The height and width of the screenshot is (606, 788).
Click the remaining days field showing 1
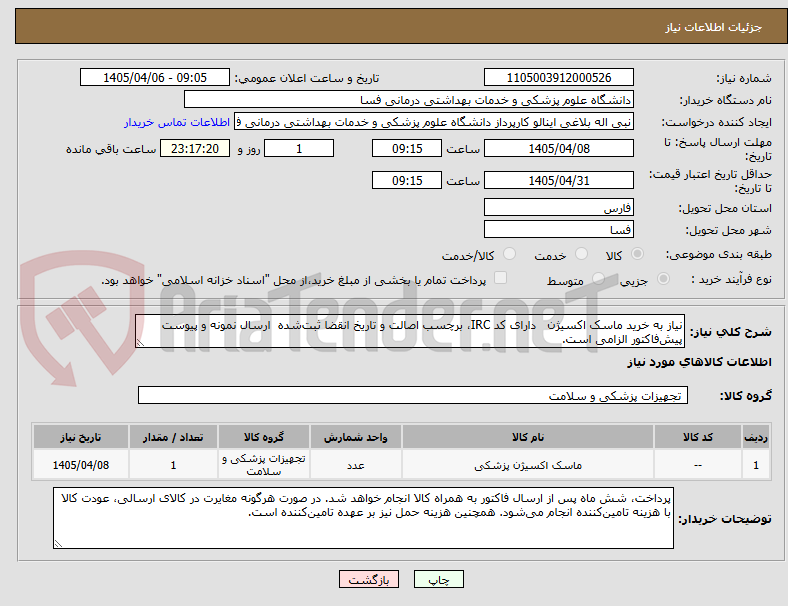tap(299, 148)
